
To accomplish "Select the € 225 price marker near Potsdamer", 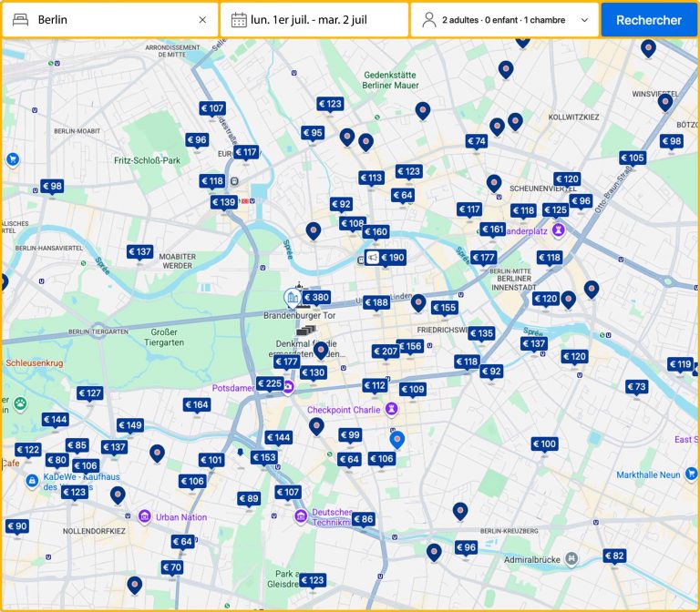I will tap(270, 383).
